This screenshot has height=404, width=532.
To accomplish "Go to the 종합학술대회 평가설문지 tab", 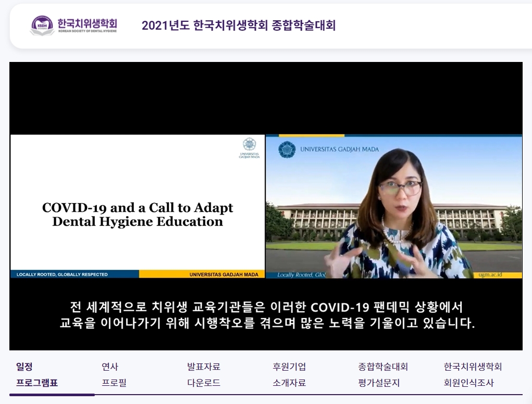I will [383, 375].
